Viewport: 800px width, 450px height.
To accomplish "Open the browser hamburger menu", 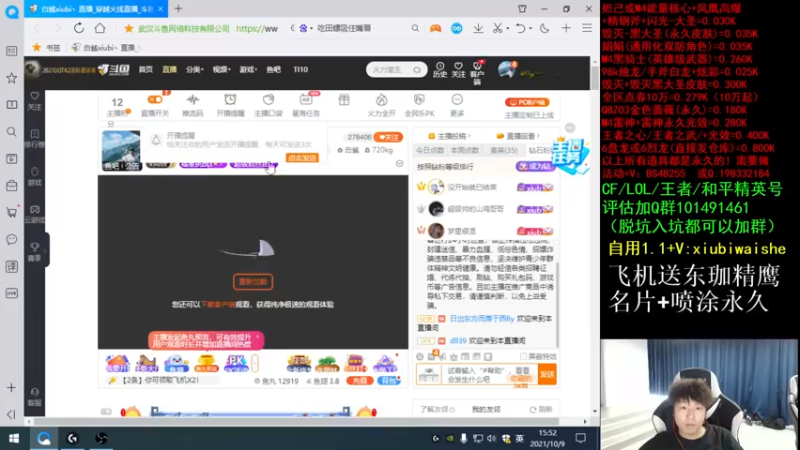I will tap(587, 29).
